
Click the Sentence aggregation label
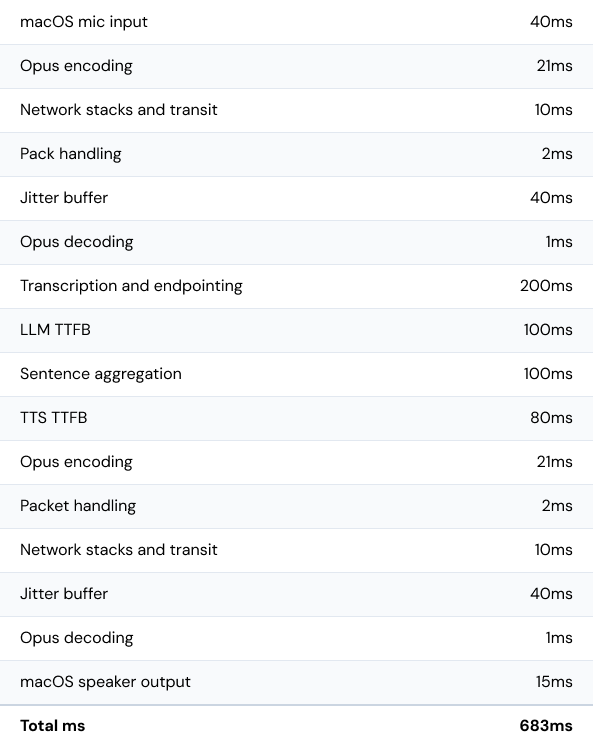tap(101, 374)
